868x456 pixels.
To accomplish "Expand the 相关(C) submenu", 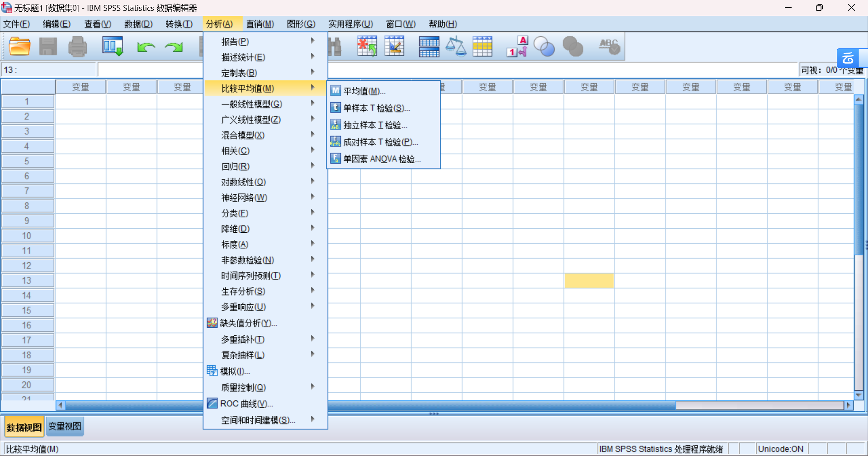I will 266,150.
